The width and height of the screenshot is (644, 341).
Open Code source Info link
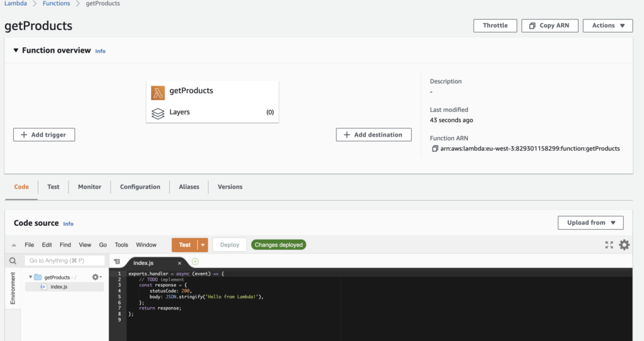click(x=68, y=223)
